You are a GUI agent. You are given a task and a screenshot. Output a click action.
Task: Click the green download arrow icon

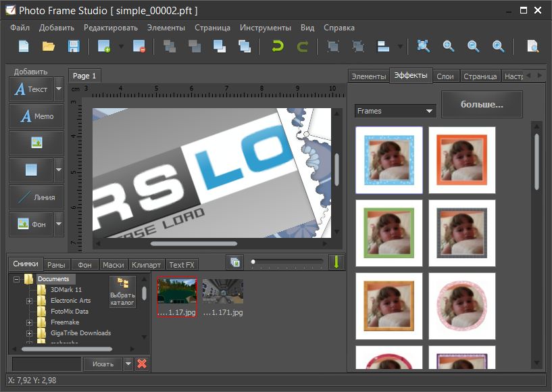pos(336,262)
